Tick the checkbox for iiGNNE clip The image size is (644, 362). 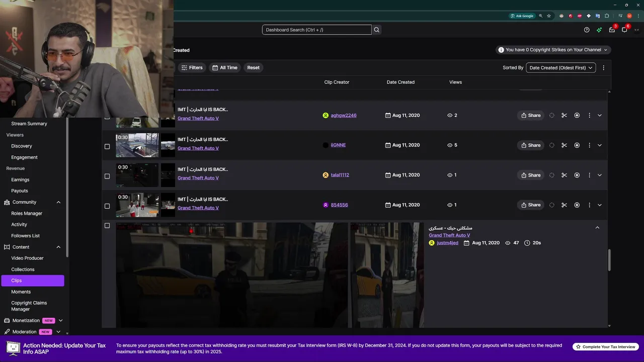(107, 146)
